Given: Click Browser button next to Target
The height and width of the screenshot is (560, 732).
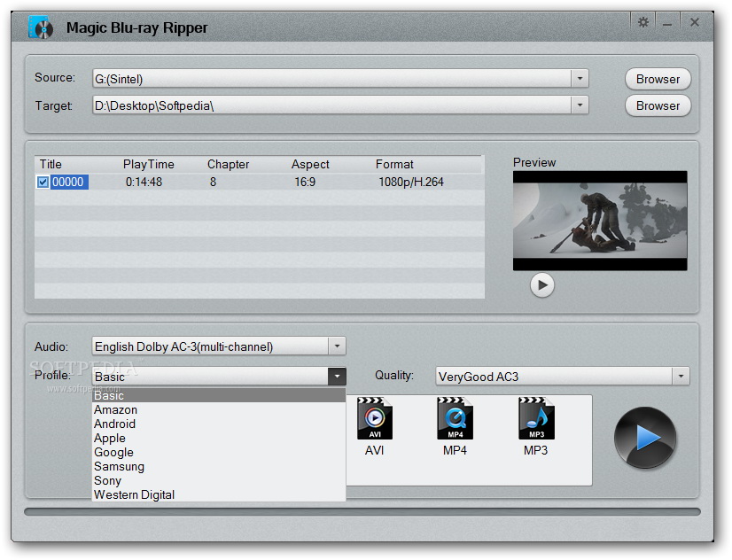Looking at the screenshot, I should (x=658, y=105).
